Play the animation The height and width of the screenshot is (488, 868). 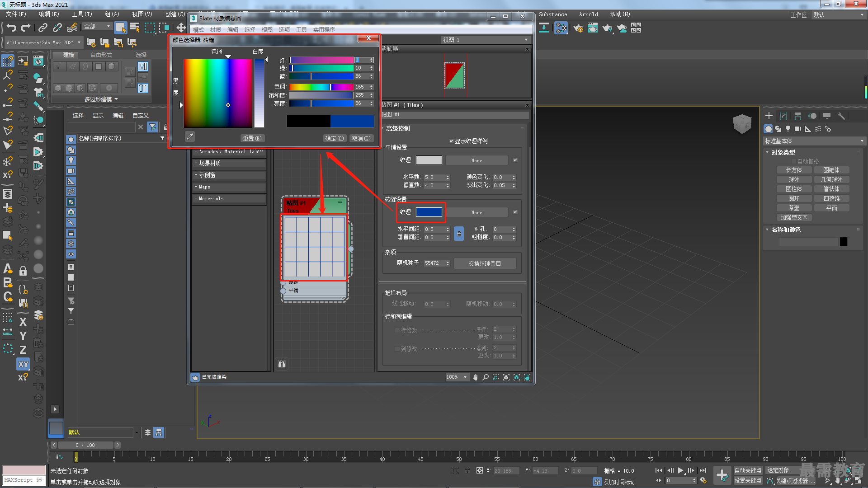(680, 471)
